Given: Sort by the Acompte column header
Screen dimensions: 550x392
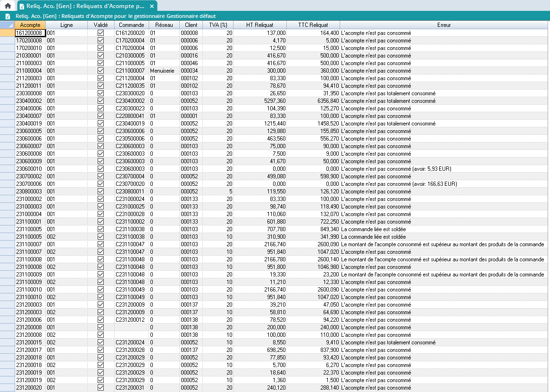Looking at the screenshot, I should tap(30, 25).
